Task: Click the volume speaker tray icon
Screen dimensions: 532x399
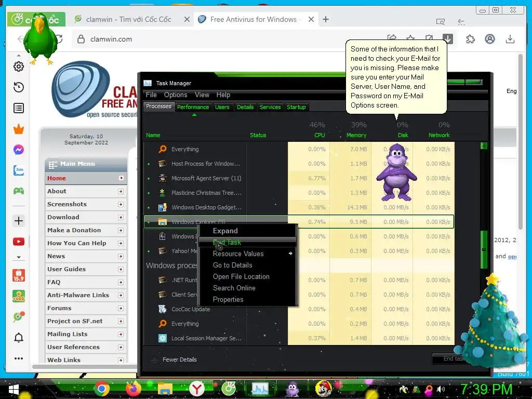Action: 441,389
